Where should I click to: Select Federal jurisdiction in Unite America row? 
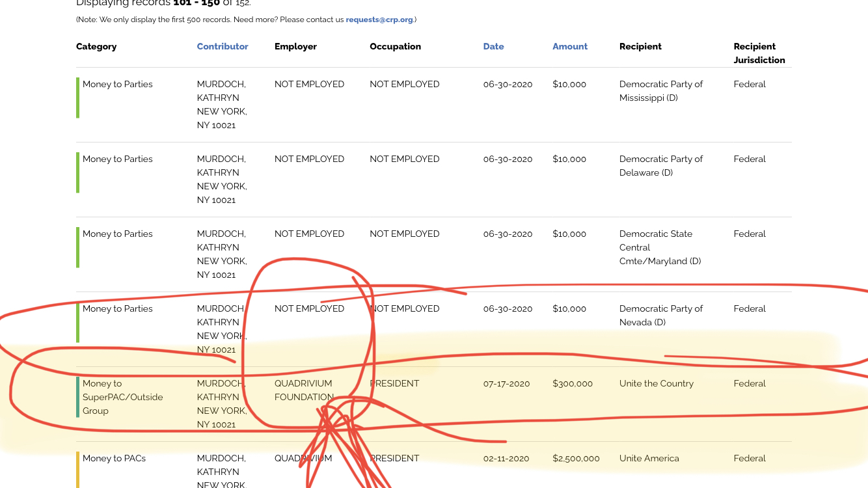click(x=750, y=458)
